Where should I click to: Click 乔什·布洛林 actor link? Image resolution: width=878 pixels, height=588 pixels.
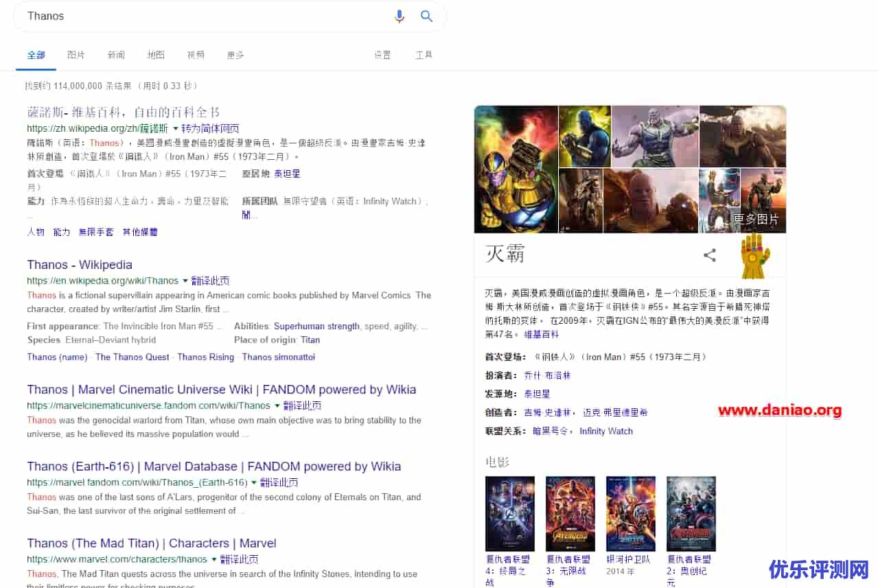pos(547,376)
